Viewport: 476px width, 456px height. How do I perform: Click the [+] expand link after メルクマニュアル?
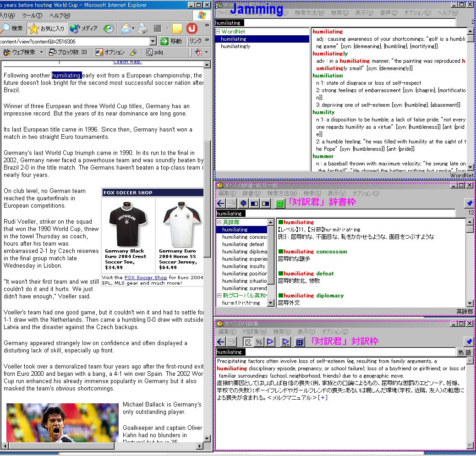click(x=323, y=398)
